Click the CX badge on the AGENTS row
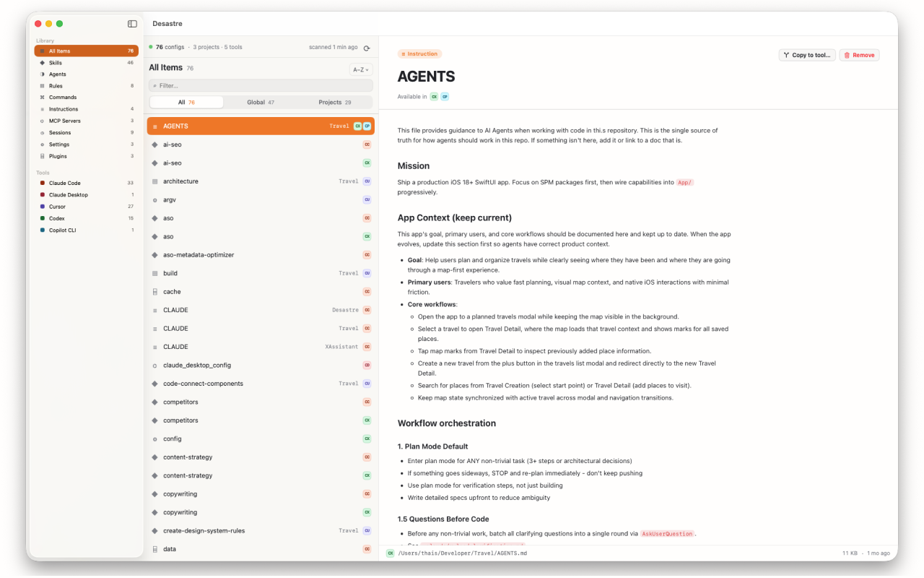Image resolution: width=924 pixels, height=578 pixels. tap(357, 126)
